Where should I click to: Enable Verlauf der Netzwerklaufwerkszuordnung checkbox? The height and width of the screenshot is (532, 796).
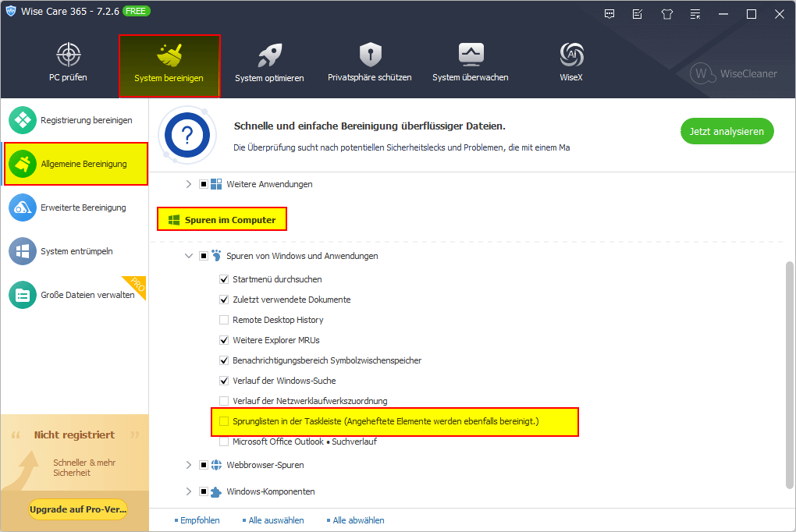click(x=224, y=401)
